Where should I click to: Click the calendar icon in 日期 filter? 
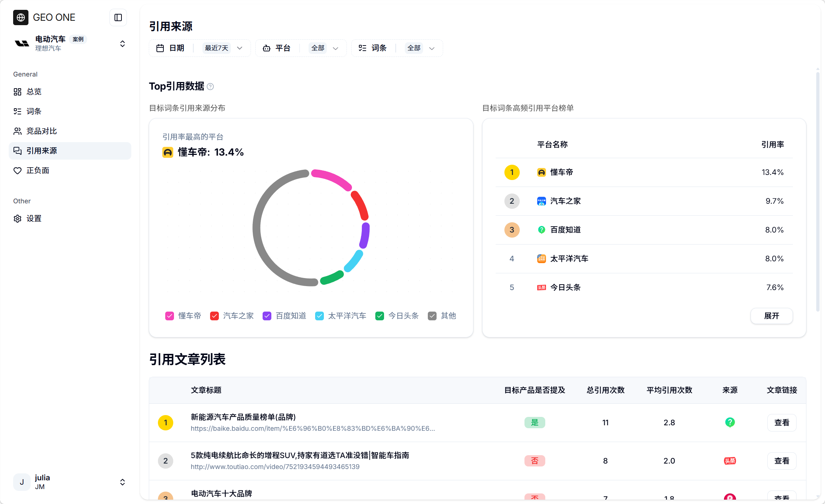pyautogui.click(x=160, y=48)
